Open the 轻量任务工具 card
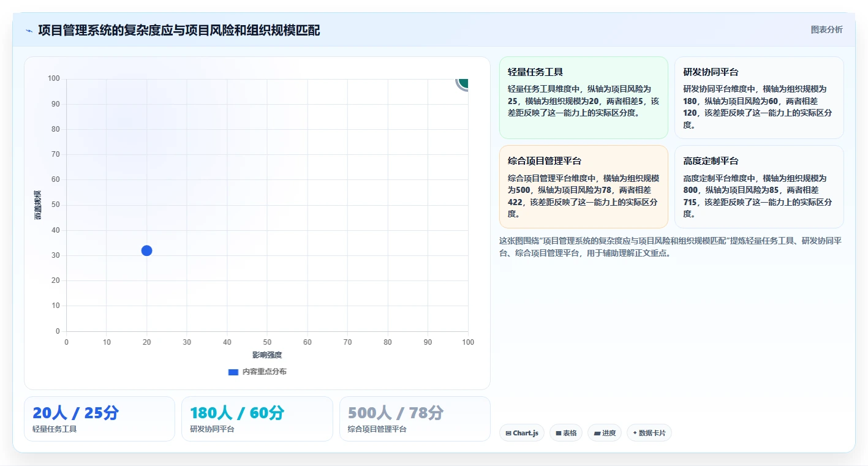 (584, 98)
